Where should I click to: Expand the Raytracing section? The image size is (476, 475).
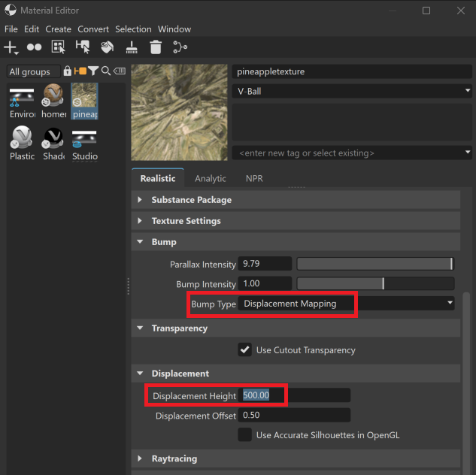296,458
